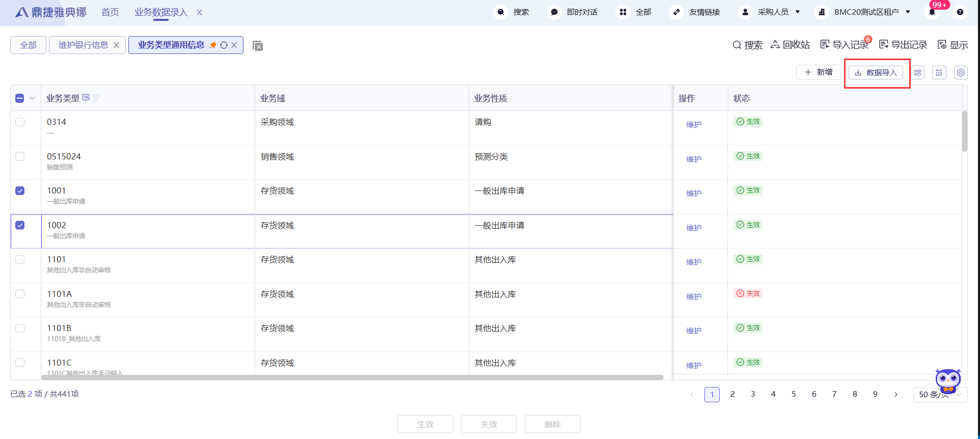Click the notification bell icon

(932, 12)
